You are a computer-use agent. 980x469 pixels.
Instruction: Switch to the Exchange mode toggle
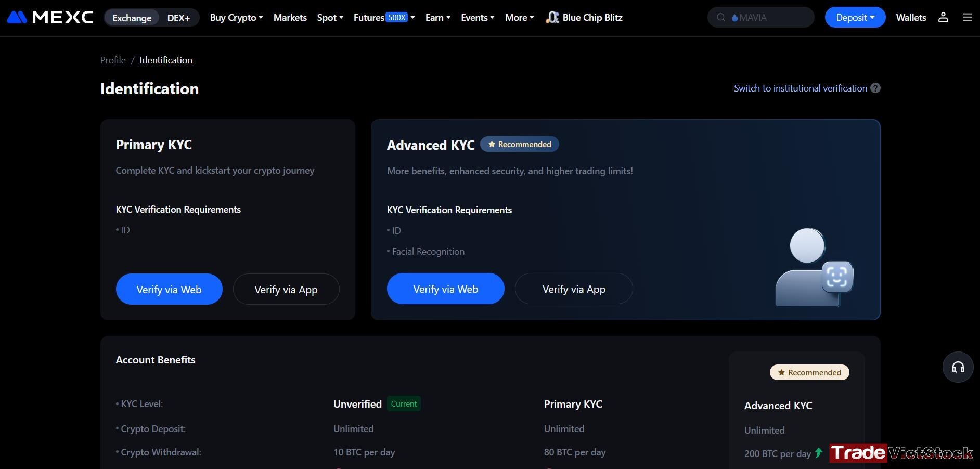pos(132,18)
